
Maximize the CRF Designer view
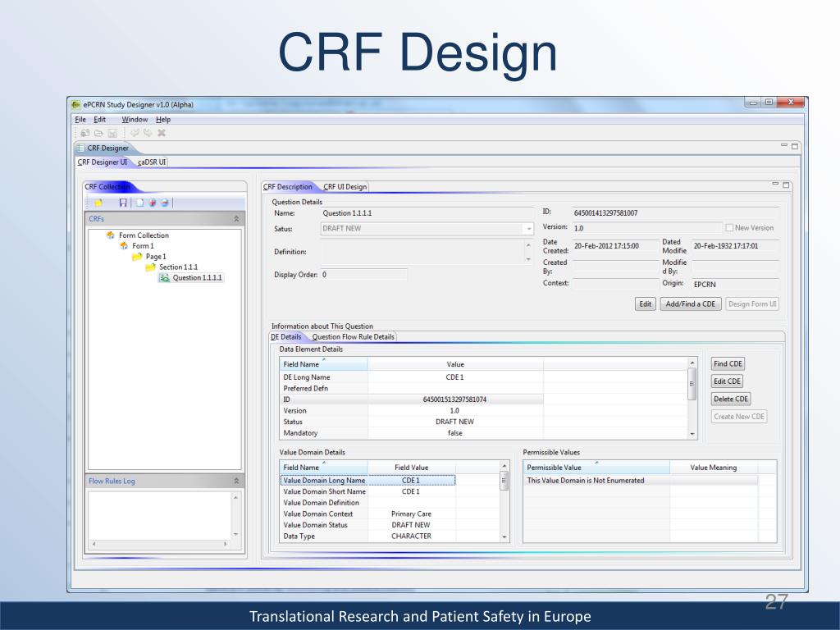[x=794, y=146]
